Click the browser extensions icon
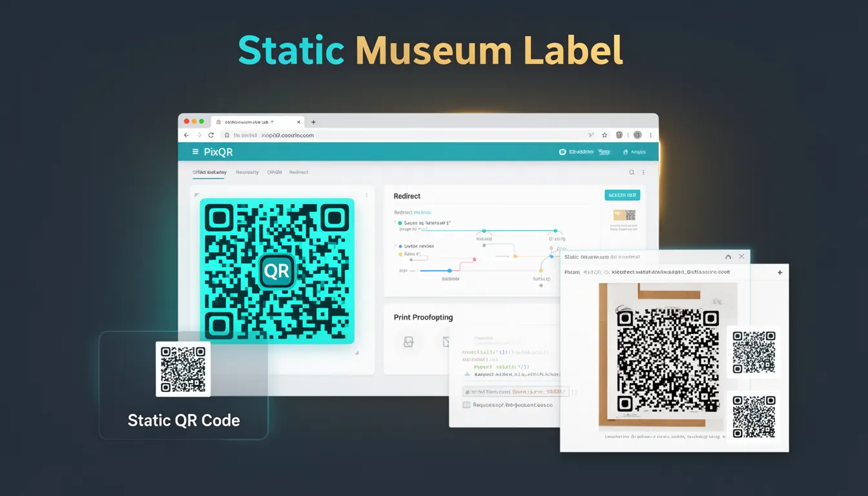 pos(619,135)
